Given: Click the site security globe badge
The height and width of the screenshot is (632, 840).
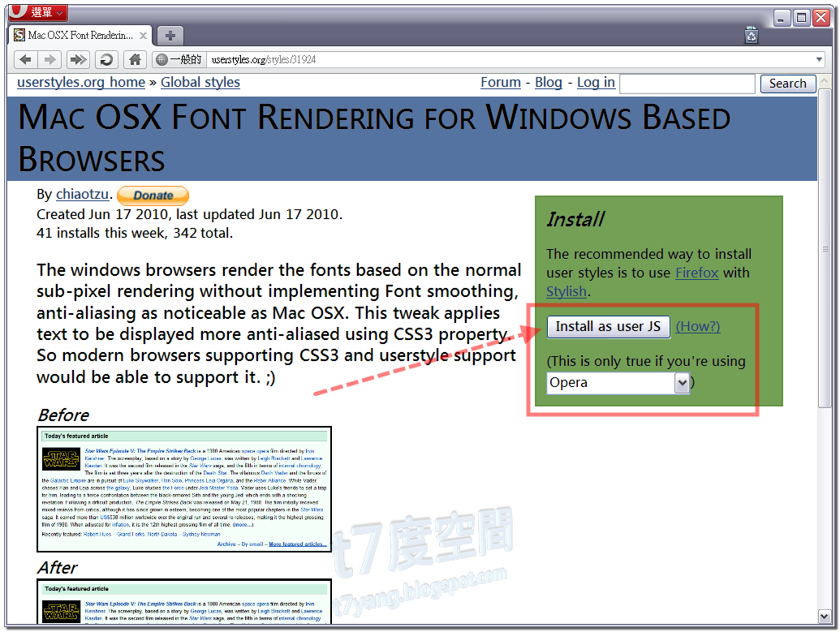Looking at the screenshot, I should [x=179, y=59].
